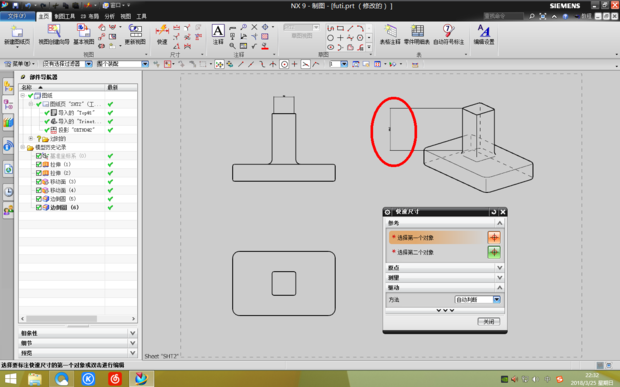Show more options via triple-arrow in dialog

(x=445, y=310)
